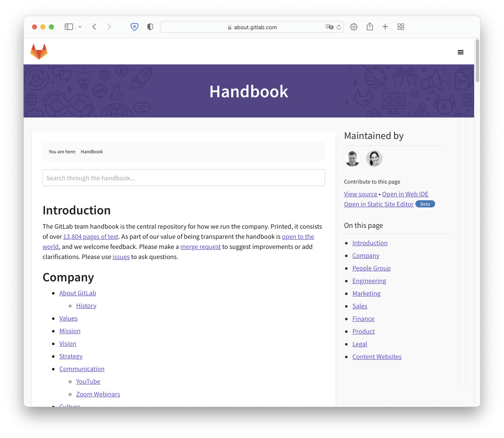This screenshot has height=438, width=504.
Task: Reload the current page
Action: tap(339, 27)
